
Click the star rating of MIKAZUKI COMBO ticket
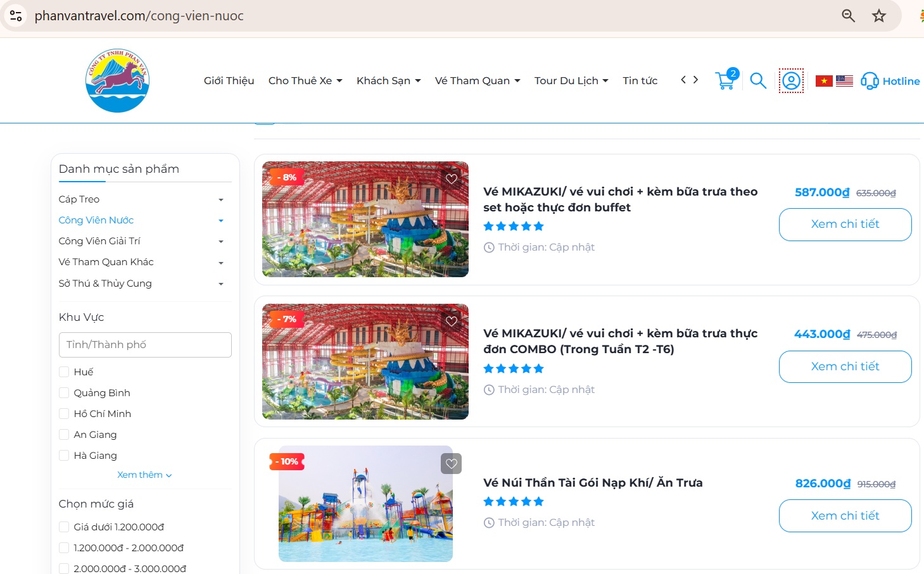pos(514,368)
